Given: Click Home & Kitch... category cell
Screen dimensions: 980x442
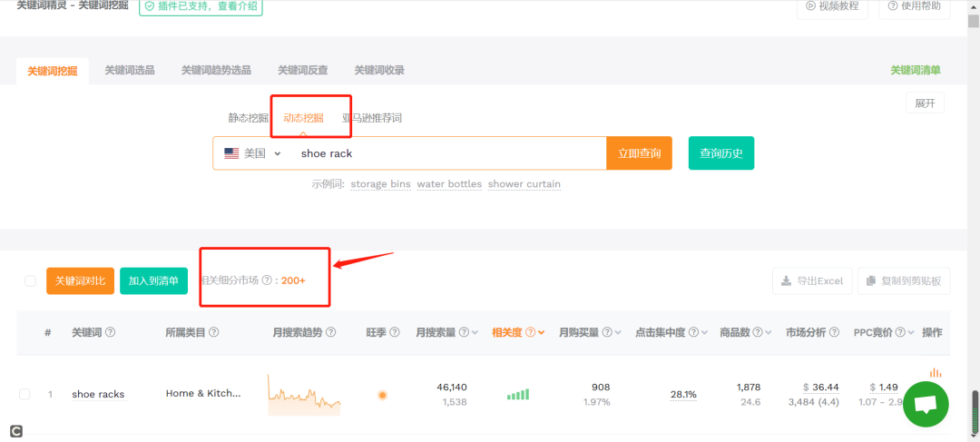Looking at the screenshot, I should point(203,394).
